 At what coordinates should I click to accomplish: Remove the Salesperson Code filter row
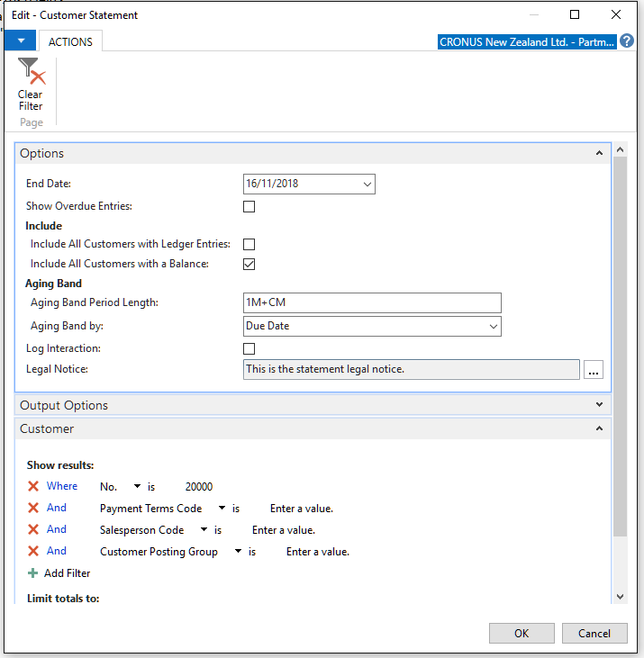33,529
